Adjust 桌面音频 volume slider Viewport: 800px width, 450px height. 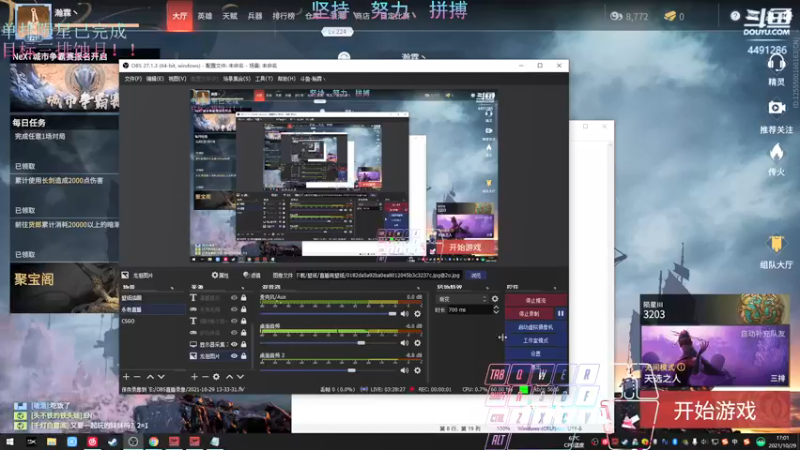[361, 343]
